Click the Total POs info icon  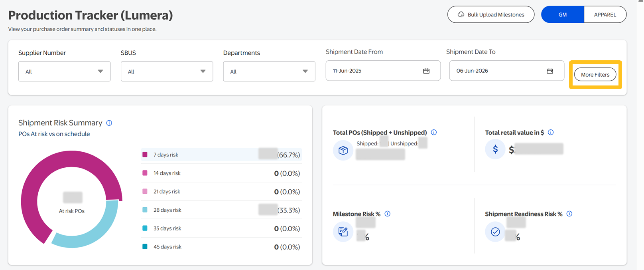[434, 132]
